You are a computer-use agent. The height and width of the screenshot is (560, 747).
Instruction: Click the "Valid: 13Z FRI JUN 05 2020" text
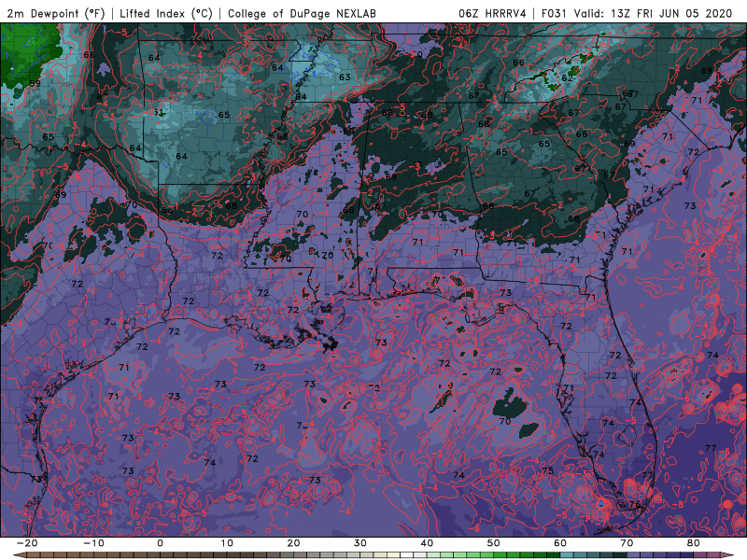[x=653, y=13]
